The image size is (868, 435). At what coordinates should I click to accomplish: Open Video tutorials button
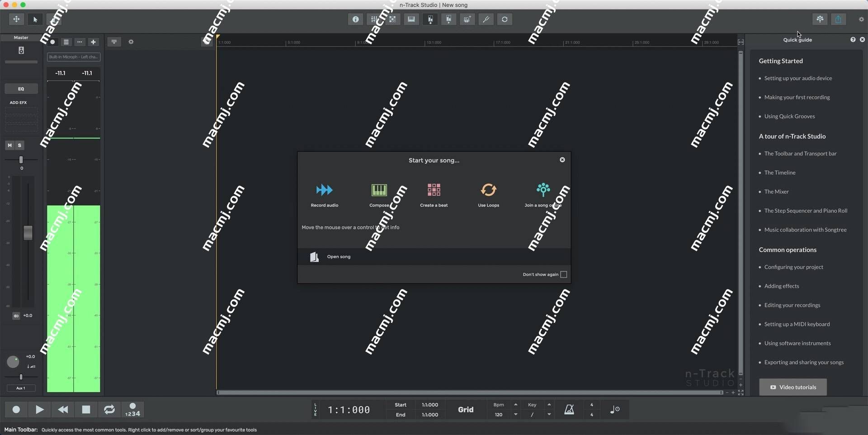[x=793, y=387]
